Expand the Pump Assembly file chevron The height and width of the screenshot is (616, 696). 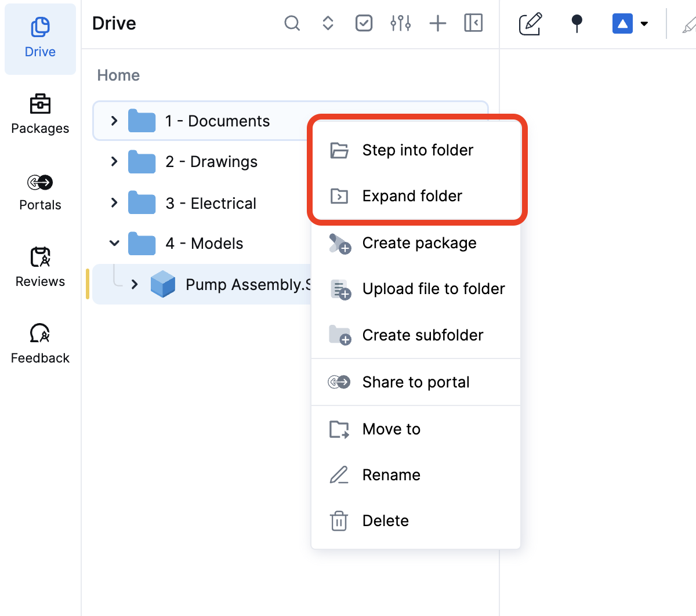[135, 284]
